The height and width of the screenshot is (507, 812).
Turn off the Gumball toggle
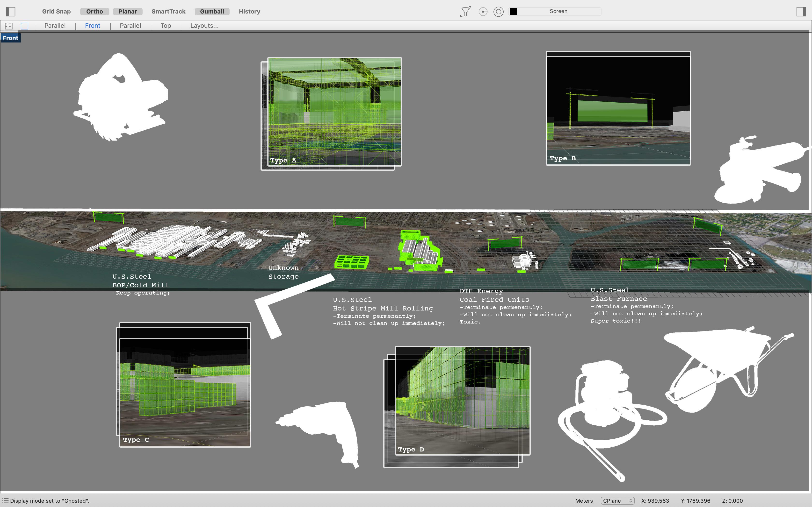point(212,11)
